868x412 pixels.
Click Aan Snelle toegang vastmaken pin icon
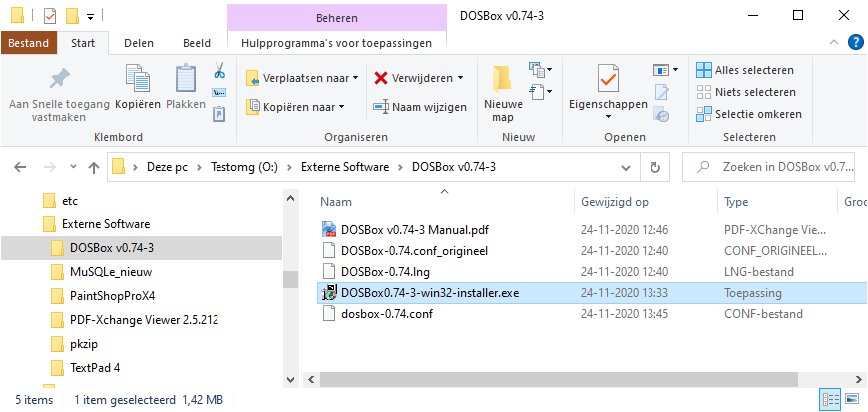(x=59, y=78)
